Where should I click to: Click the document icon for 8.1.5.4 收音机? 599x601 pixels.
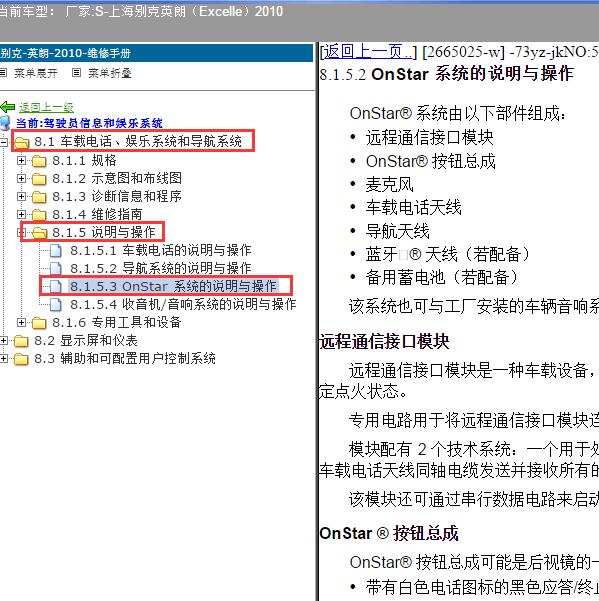click(56, 304)
